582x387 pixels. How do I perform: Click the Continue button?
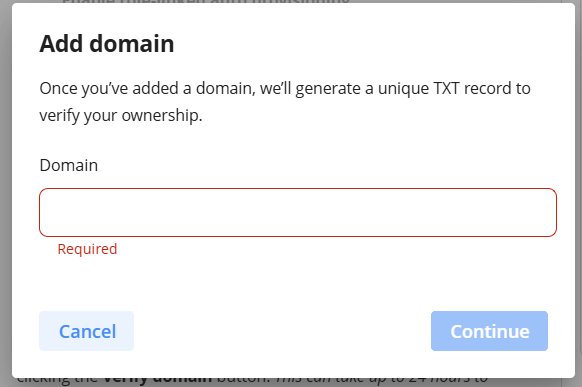tap(489, 331)
